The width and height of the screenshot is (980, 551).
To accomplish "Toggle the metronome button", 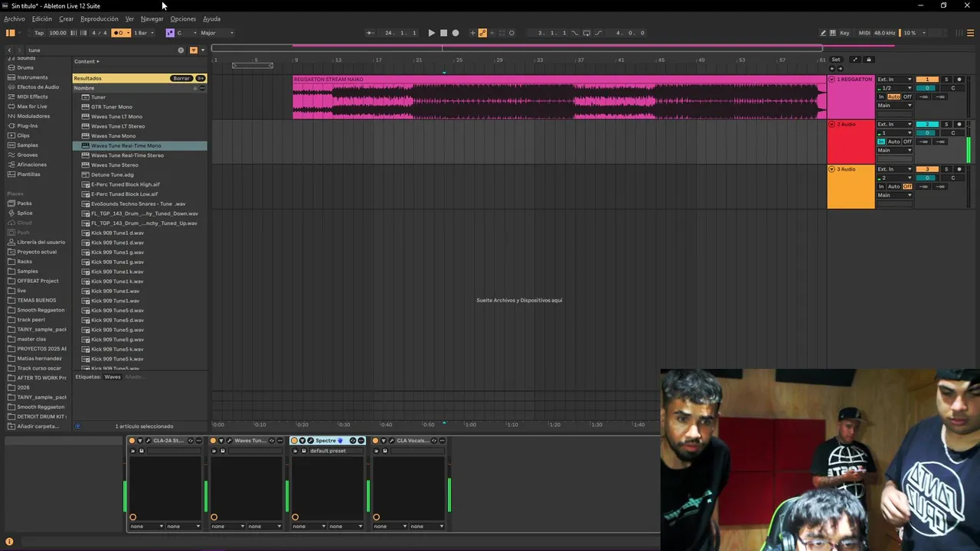I will coord(118,33).
